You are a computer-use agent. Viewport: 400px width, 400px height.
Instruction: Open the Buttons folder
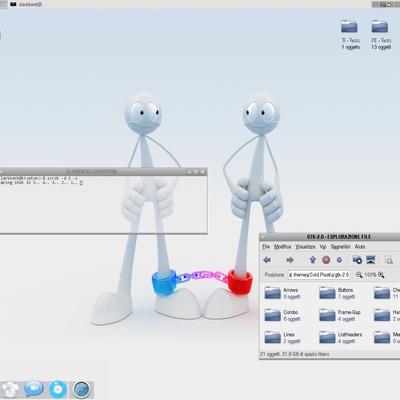click(x=327, y=293)
